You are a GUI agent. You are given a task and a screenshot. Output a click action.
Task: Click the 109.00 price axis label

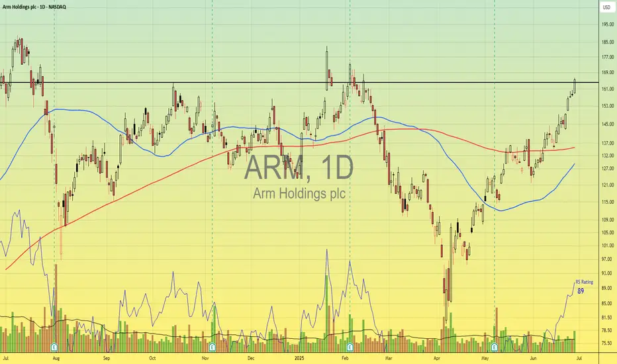[607, 220]
